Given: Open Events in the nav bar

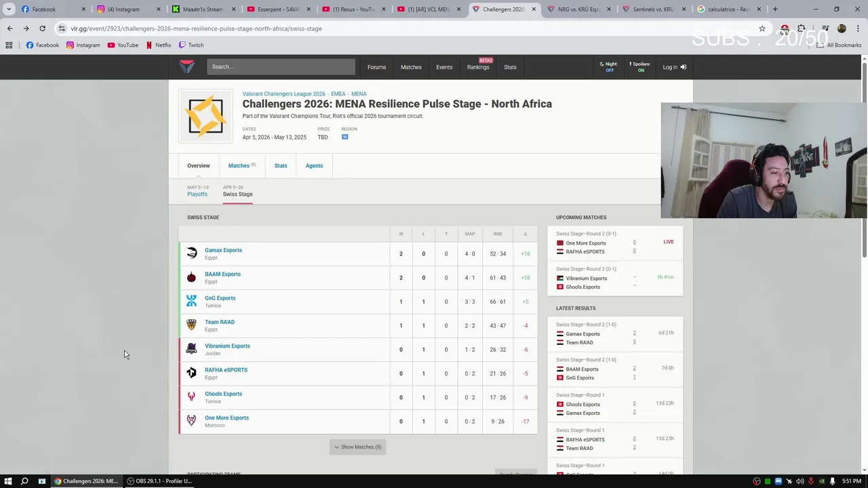Looking at the screenshot, I should [x=444, y=67].
